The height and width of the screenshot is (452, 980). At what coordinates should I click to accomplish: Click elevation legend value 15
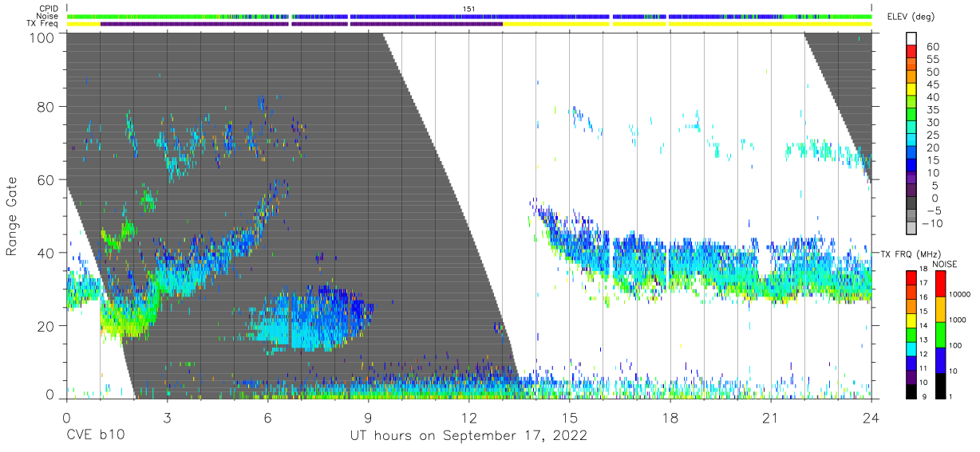934,161
